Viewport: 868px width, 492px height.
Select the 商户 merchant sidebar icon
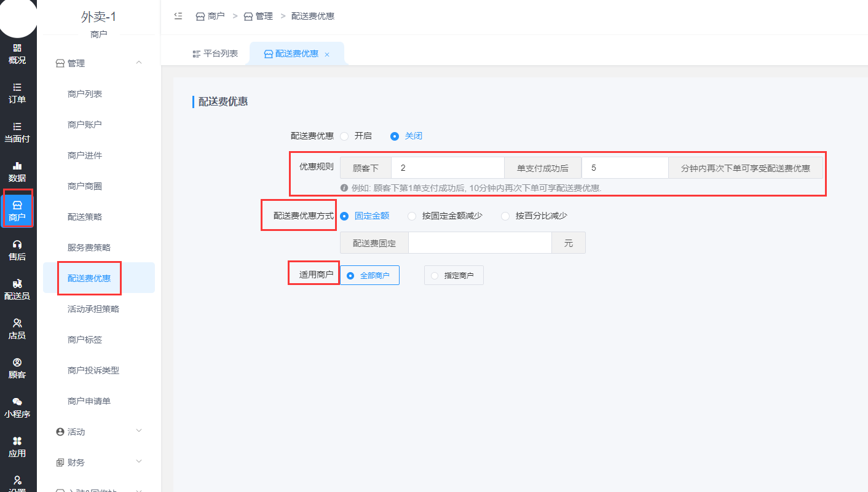coord(17,211)
